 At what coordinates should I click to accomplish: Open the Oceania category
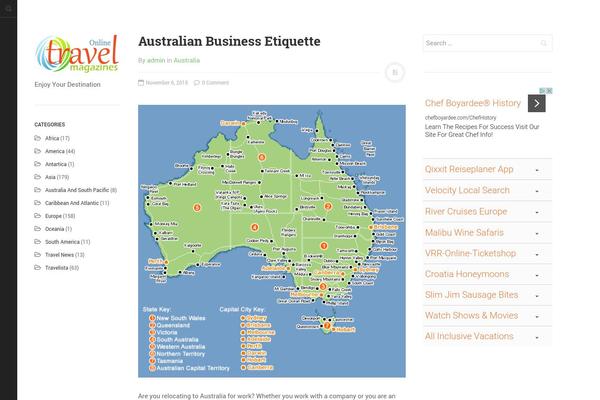tap(54, 229)
